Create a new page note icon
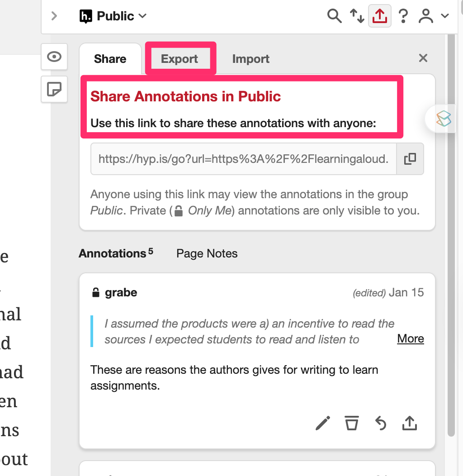The width and height of the screenshot is (463, 476). (x=54, y=90)
